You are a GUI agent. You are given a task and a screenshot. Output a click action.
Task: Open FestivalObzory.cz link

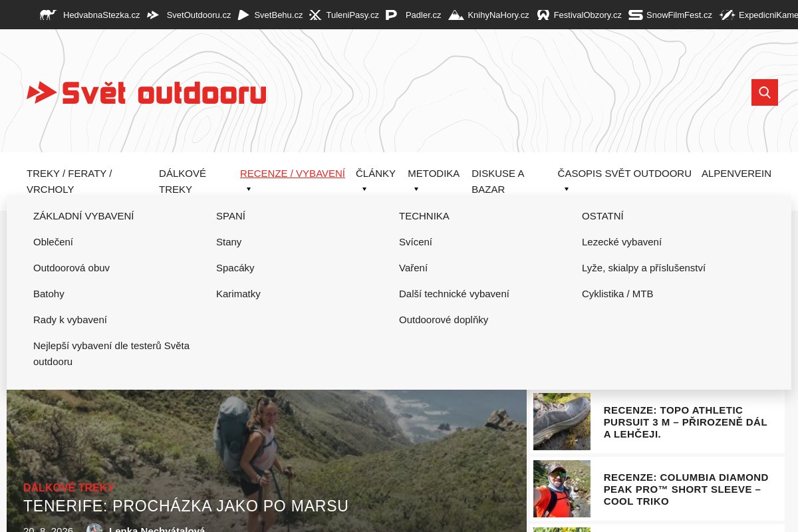click(x=588, y=15)
